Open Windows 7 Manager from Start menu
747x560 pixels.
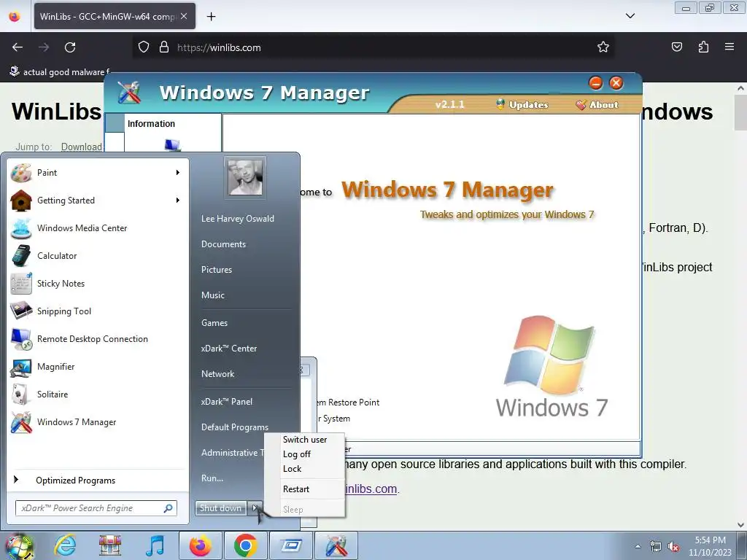point(98,422)
